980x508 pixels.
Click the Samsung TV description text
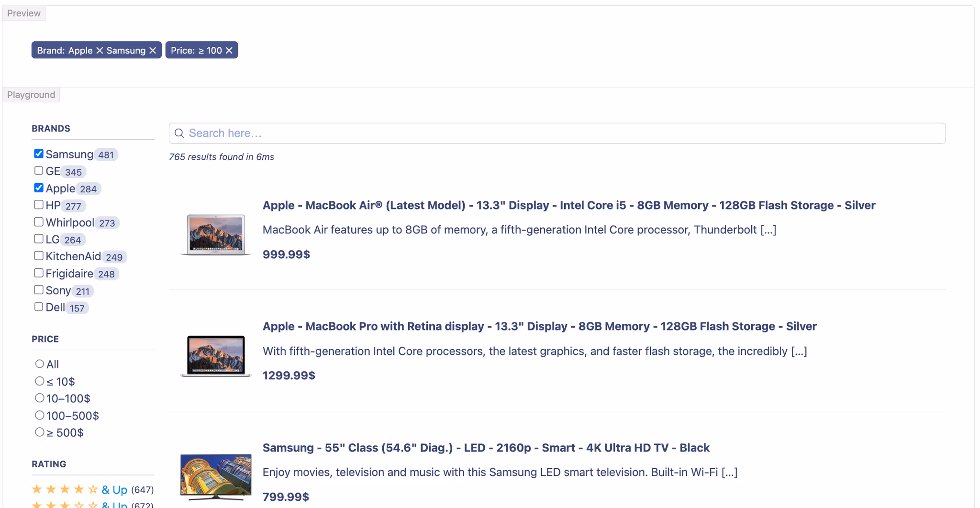(x=500, y=473)
